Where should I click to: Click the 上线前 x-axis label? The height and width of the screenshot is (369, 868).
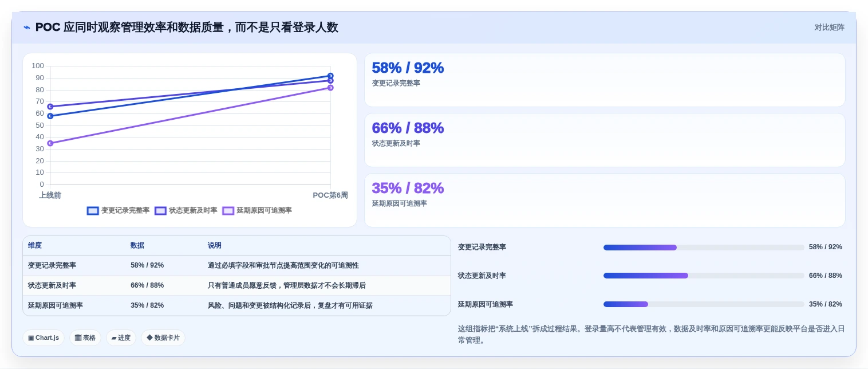50,195
